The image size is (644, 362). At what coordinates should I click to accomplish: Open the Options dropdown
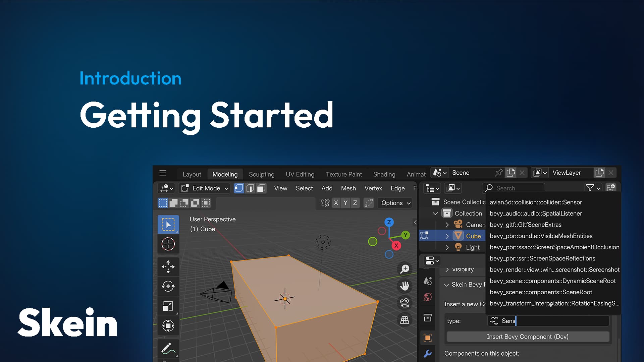395,203
